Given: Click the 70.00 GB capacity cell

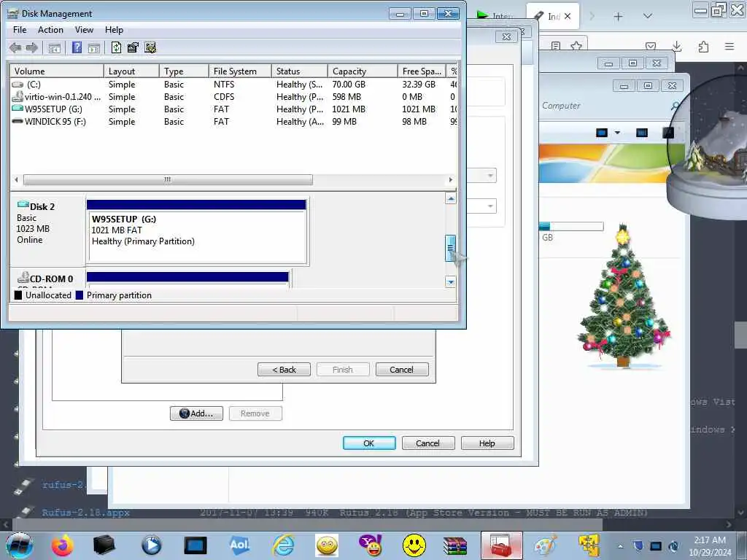Looking at the screenshot, I should coord(349,85).
